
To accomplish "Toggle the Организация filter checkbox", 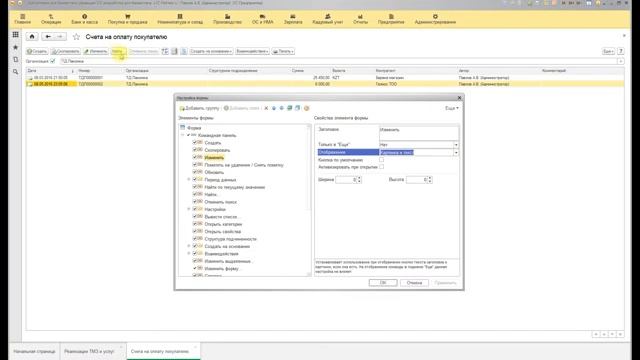I will (x=53, y=61).
